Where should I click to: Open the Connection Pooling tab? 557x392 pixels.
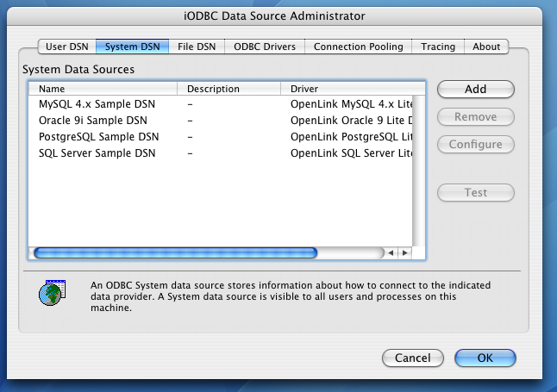(358, 47)
